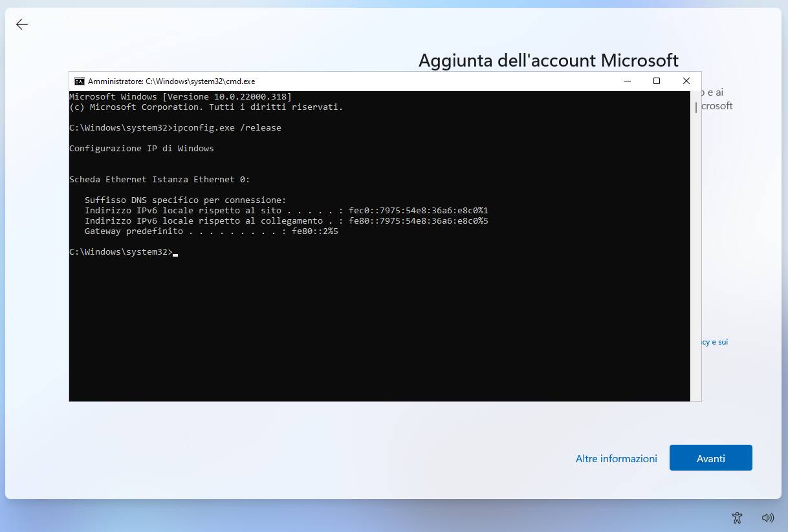Minimize the cmd.exe window
Viewport: 788px width, 532px height.
[x=627, y=81]
